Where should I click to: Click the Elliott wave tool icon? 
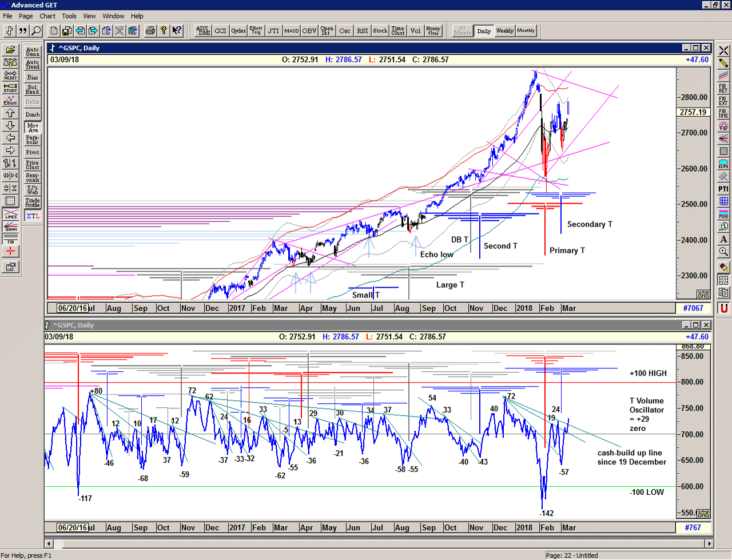(x=10, y=100)
